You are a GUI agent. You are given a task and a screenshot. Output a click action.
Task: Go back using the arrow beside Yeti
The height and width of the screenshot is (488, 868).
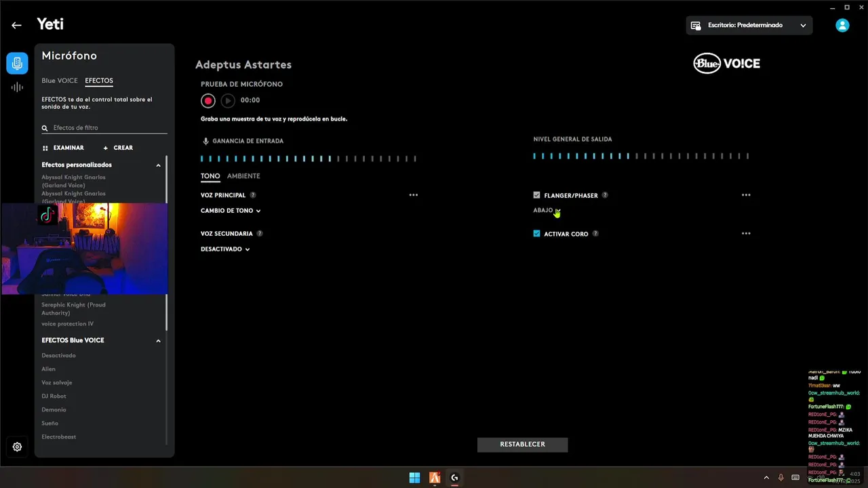(x=16, y=25)
